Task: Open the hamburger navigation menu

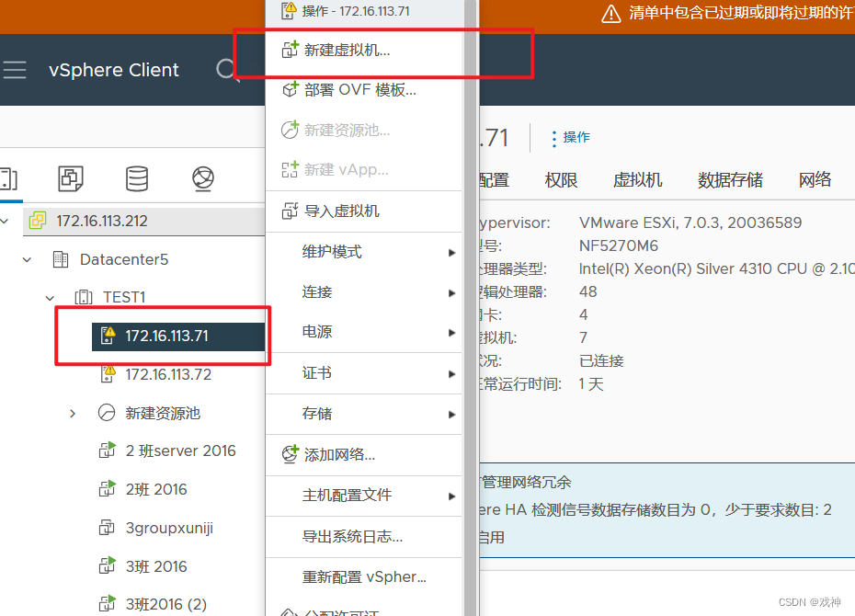Action: [x=14, y=70]
